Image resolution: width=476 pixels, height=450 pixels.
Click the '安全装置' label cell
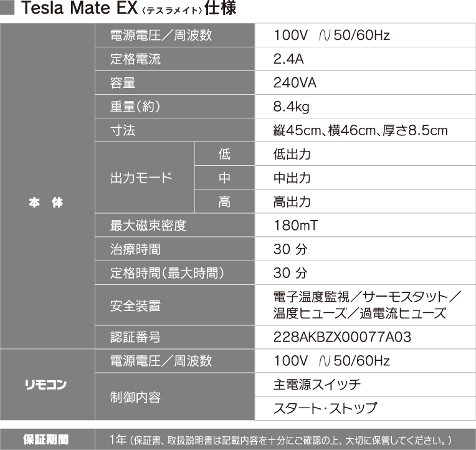175,305
